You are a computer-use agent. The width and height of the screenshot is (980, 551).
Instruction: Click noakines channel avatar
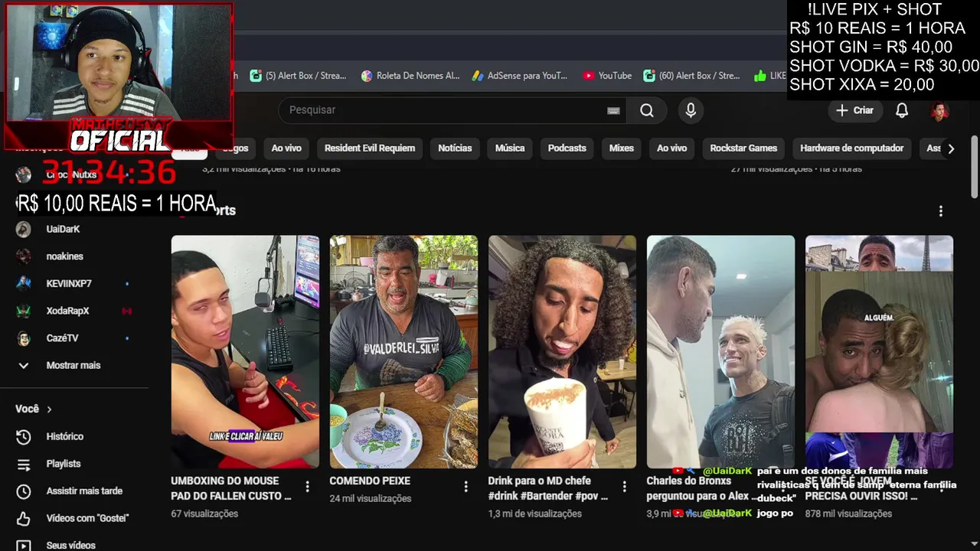coord(24,256)
